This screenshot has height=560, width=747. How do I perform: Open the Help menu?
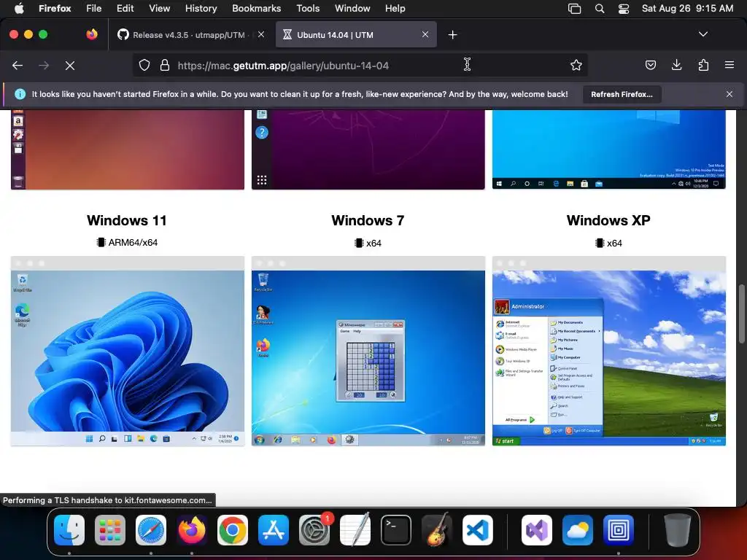pos(395,8)
